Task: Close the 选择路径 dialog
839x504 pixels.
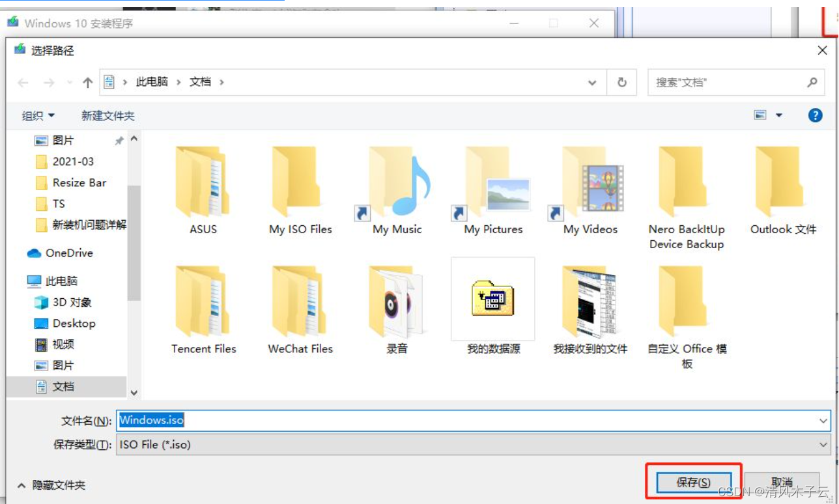Action: tap(822, 50)
